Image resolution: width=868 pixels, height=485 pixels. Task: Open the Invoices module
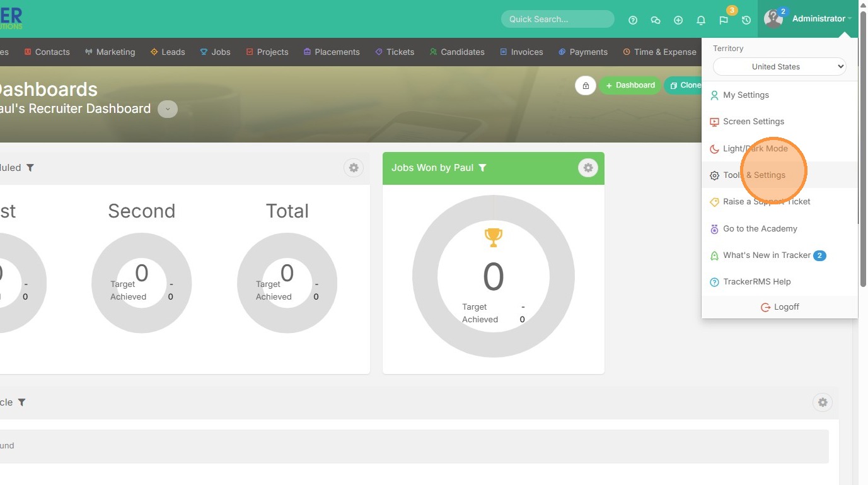pyautogui.click(x=521, y=52)
